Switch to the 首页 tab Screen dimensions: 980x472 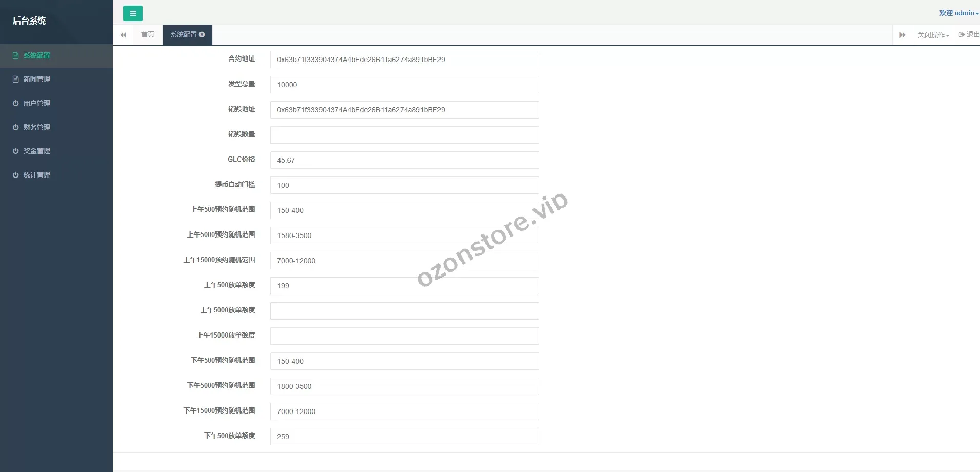tap(148, 34)
